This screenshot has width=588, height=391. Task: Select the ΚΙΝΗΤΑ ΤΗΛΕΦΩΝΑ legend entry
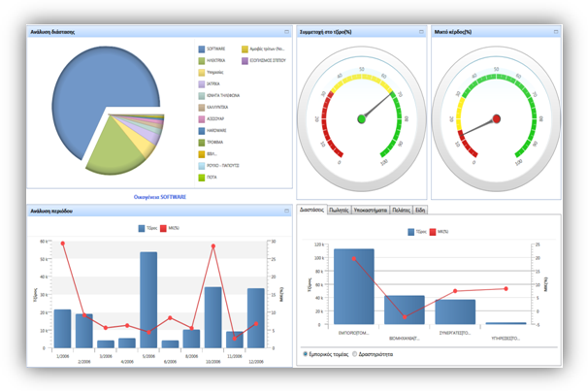coord(219,96)
